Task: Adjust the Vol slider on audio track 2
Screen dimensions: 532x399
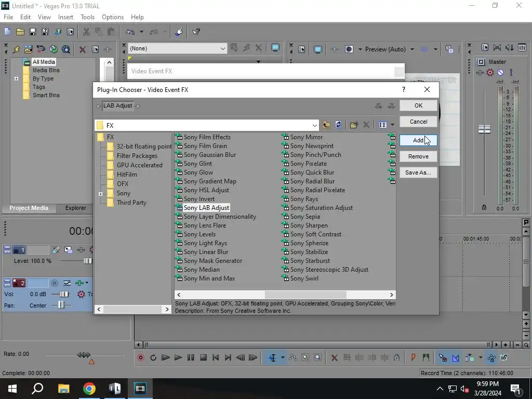Action: 64,294
